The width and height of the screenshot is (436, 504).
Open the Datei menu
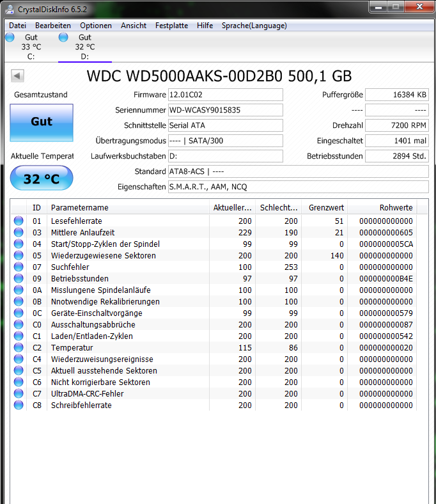click(x=17, y=26)
